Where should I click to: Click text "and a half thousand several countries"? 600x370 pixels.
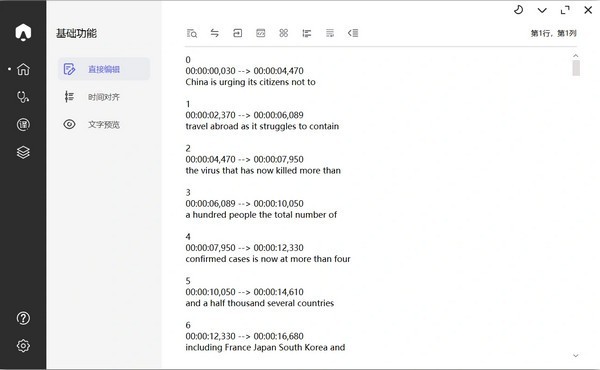click(260, 303)
